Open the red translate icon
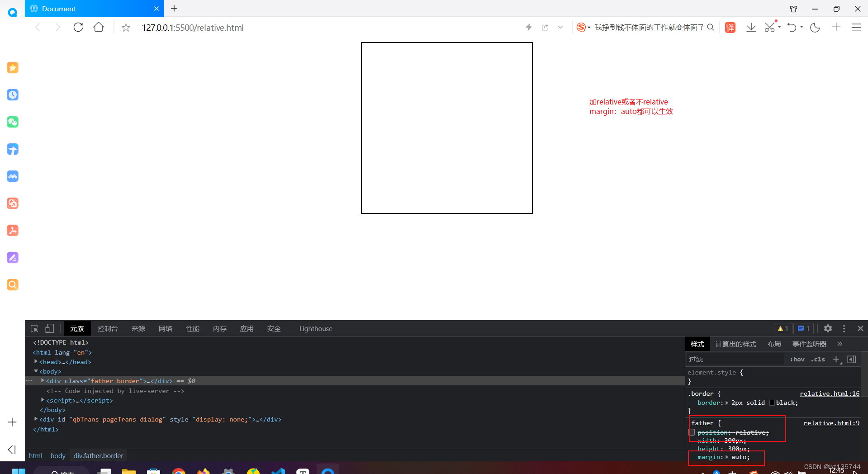 click(730, 28)
